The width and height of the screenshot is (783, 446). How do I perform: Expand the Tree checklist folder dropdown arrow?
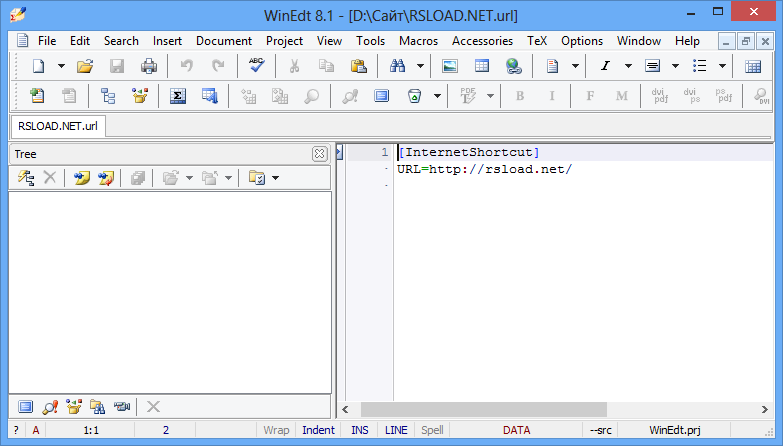[x=275, y=178]
